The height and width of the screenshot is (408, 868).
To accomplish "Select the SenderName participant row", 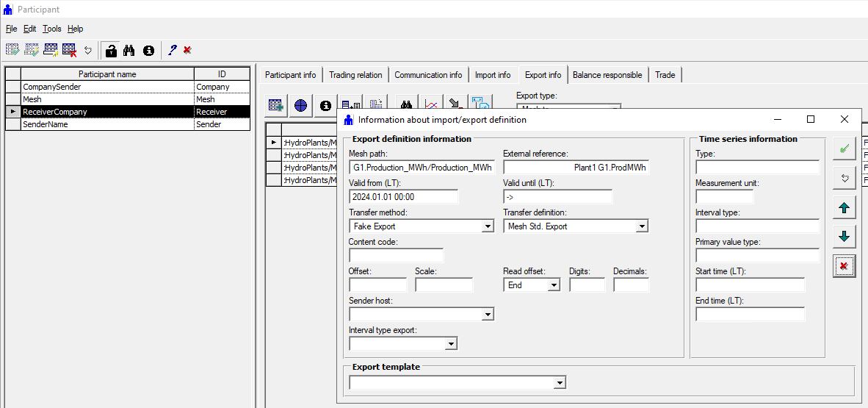I will [127, 124].
